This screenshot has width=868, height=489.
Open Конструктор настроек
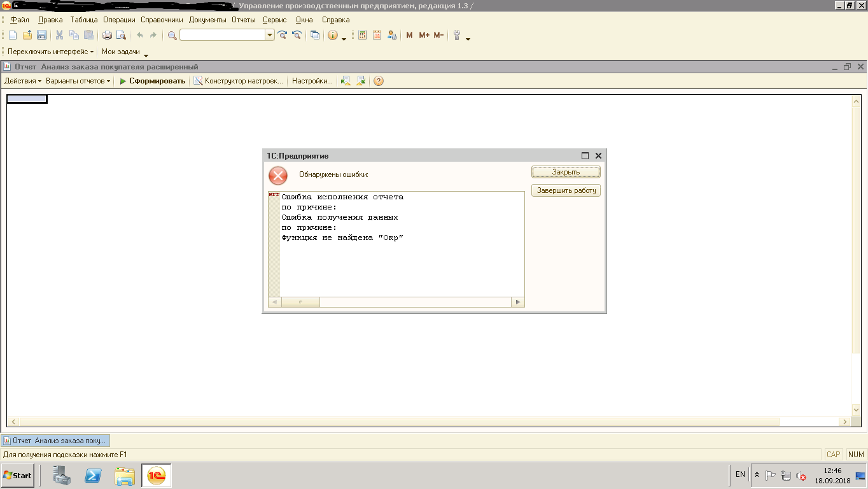239,81
